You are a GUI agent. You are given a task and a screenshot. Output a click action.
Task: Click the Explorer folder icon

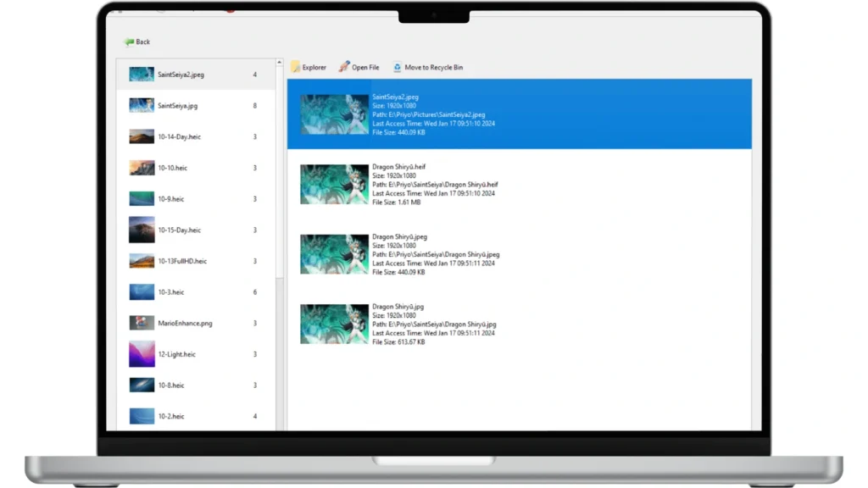coord(296,67)
